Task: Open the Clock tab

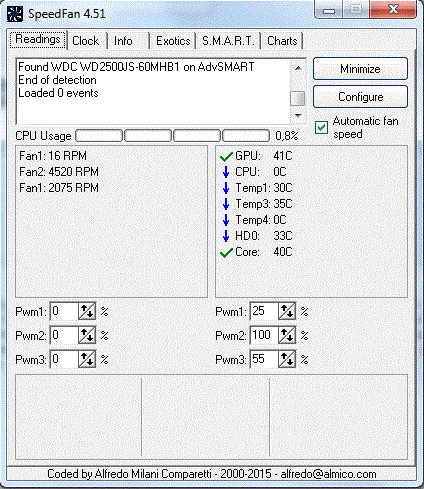Action: (x=86, y=41)
